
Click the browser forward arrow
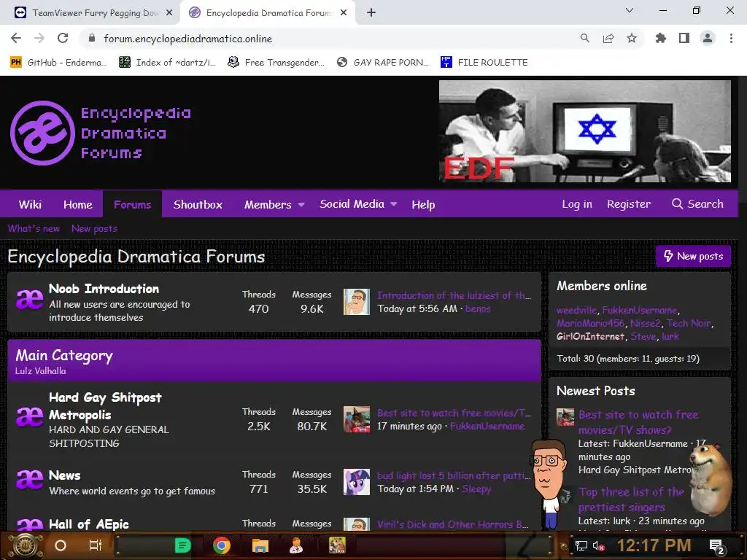pyautogui.click(x=39, y=38)
